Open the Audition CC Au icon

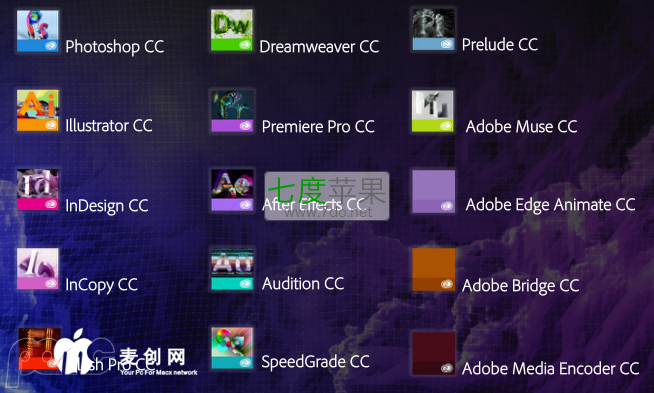(x=232, y=269)
